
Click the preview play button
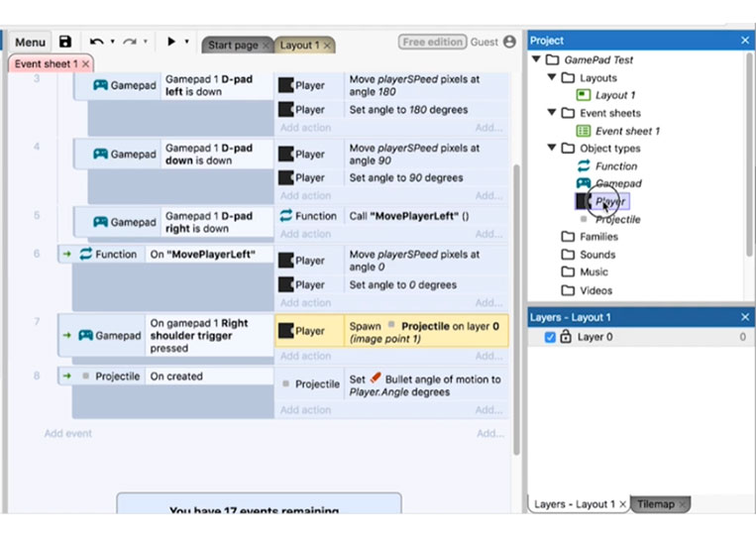point(171,42)
